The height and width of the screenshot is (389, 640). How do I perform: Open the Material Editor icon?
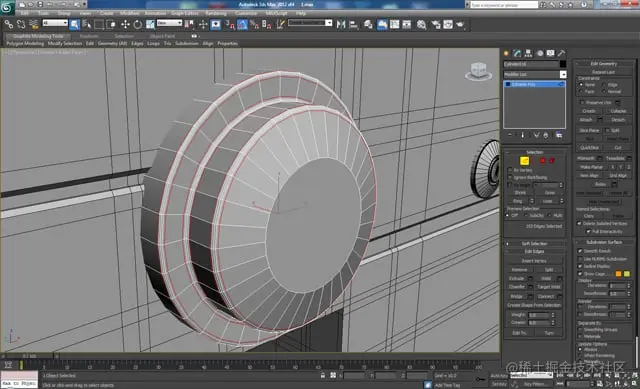point(422,24)
